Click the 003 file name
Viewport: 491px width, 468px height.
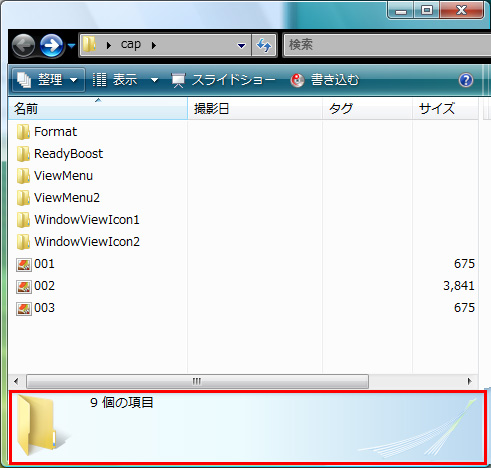pos(44,308)
